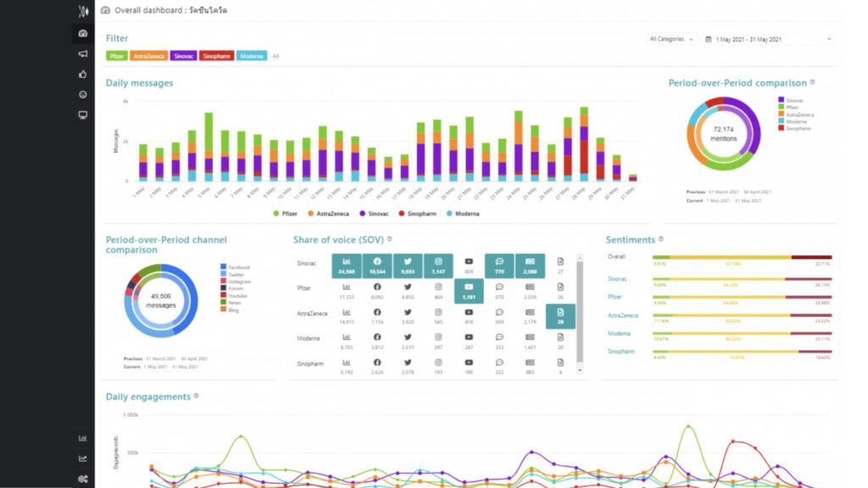868x488 pixels.
Task: Expand the 1 May – 31 May 2021 date range picker
Action: pyautogui.click(x=768, y=39)
